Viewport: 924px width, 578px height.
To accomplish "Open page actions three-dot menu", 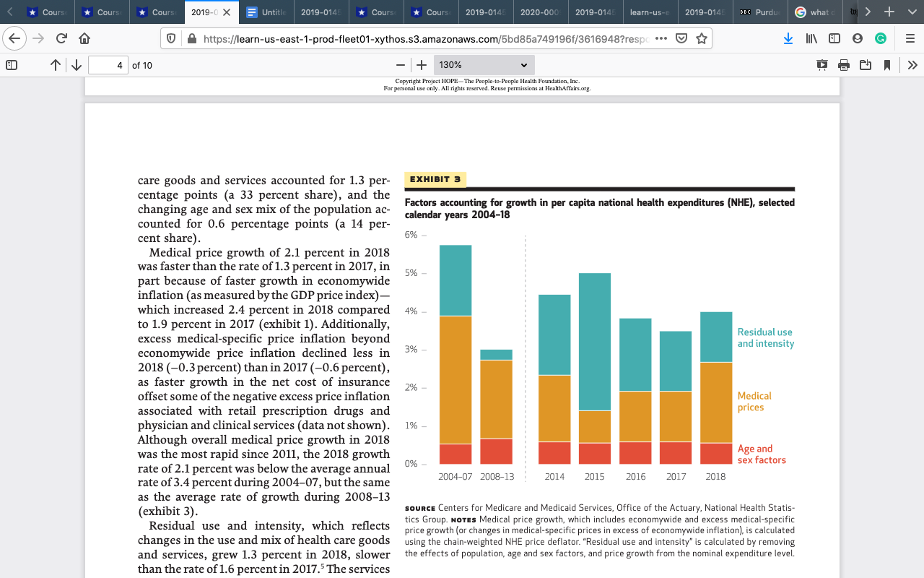I will coord(661,39).
